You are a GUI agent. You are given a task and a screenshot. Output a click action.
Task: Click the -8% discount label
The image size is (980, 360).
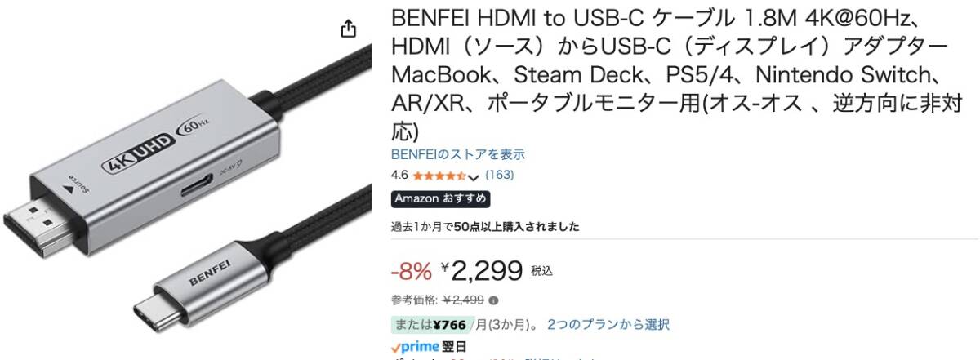point(411,269)
